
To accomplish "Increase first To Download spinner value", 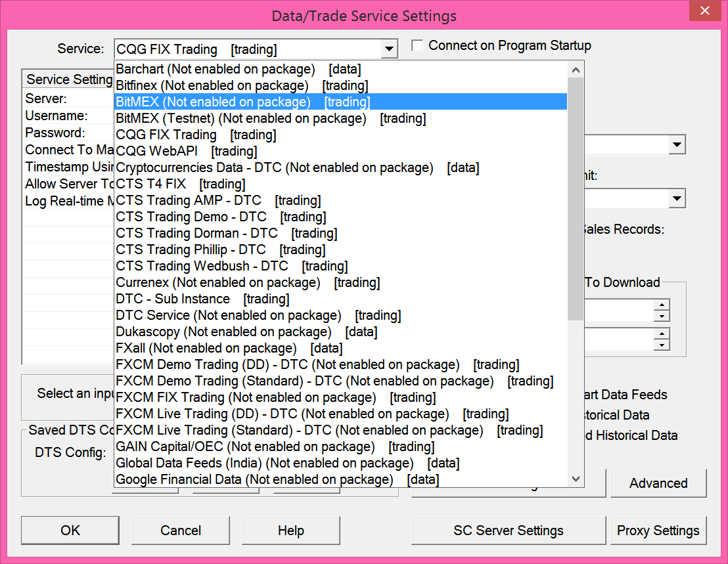I will coord(662,305).
